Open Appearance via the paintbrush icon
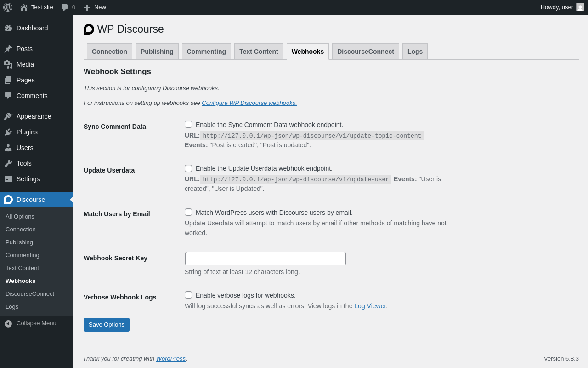Screen dimensions: 588x368 (8, 116)
